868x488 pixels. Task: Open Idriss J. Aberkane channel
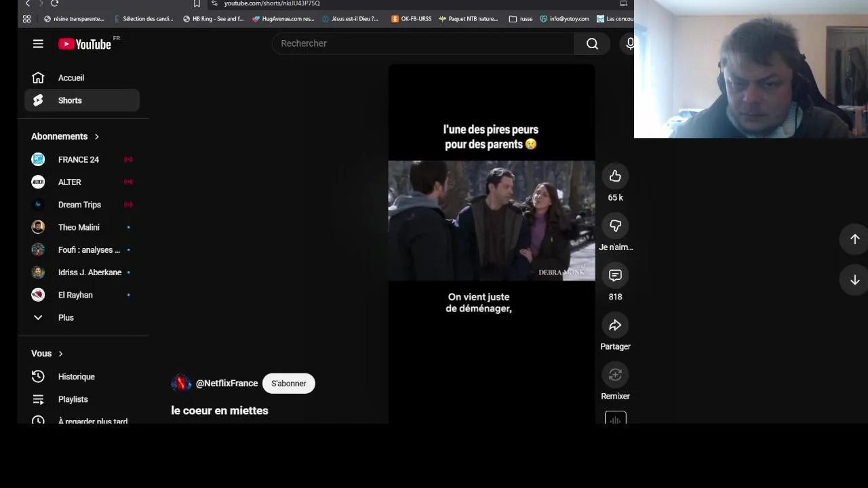[x=82, y=272]
